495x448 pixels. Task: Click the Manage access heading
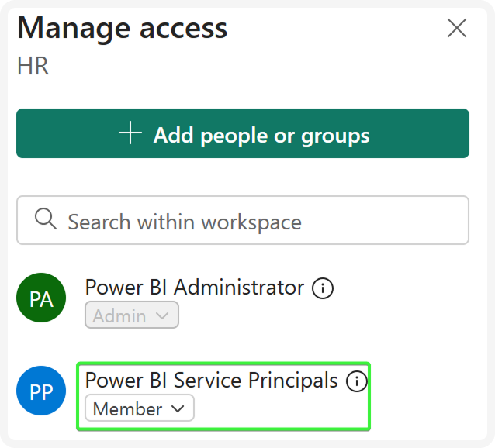click(x=122, y=29)
